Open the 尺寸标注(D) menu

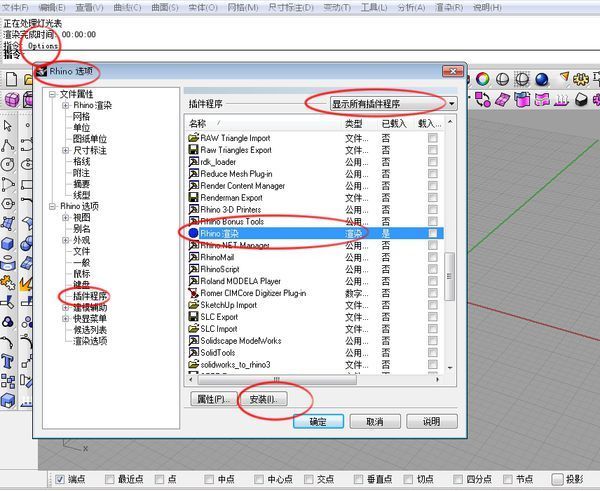tap(291, 7)
